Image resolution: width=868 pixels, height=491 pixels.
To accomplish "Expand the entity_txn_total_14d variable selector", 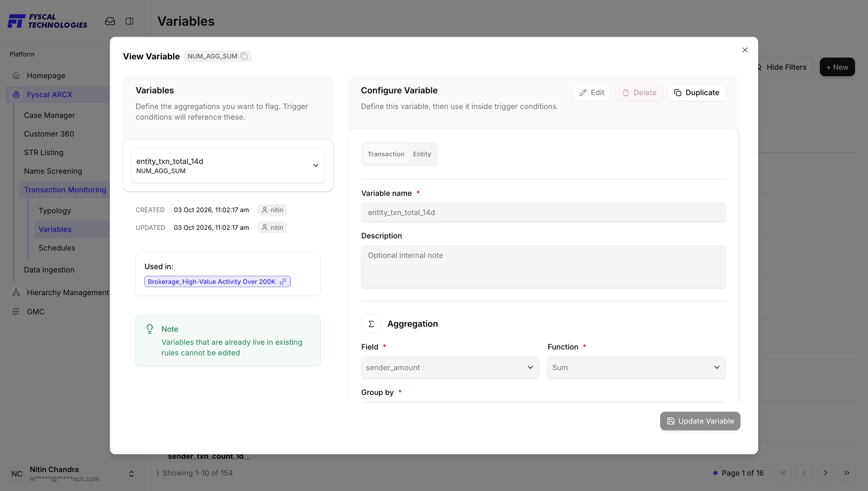I will (228, 166).
